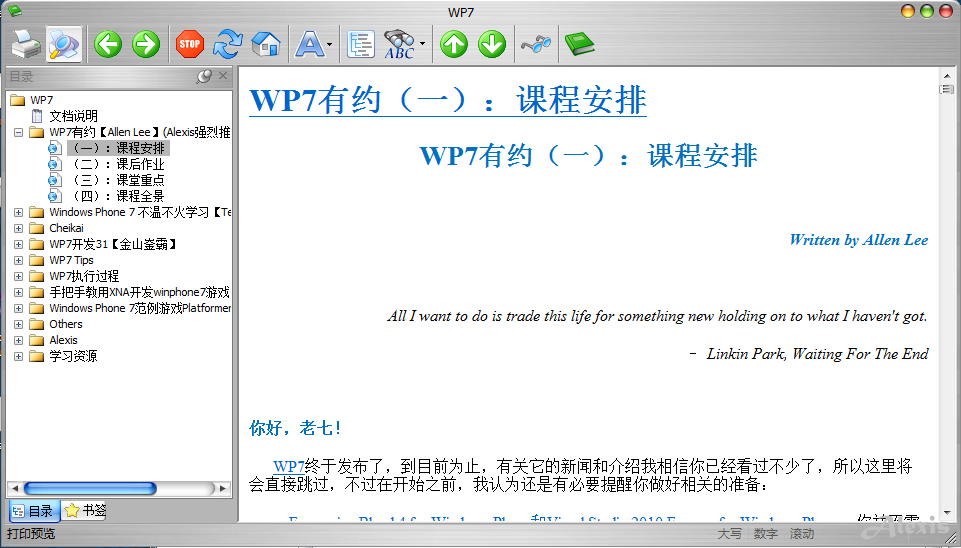Click the 你好，老七！ heading
This screenshot has width=961, height=548.
pyautogui.click(x=295, y=428)
